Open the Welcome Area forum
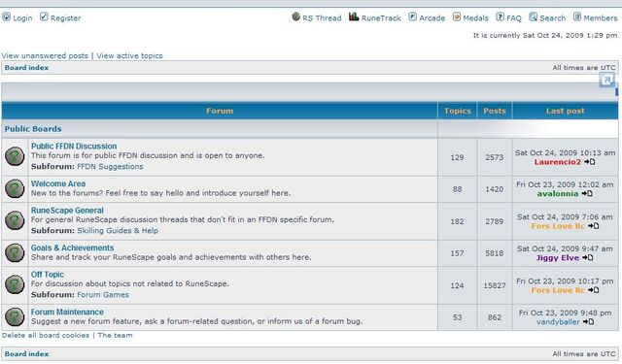Viewport: 622px width, 364px height. click(58, 183)
